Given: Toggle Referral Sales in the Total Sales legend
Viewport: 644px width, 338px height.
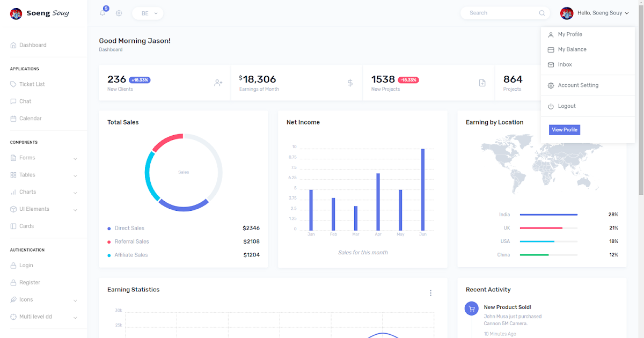Looking at the screenshot, I should (x=130, y=241).
